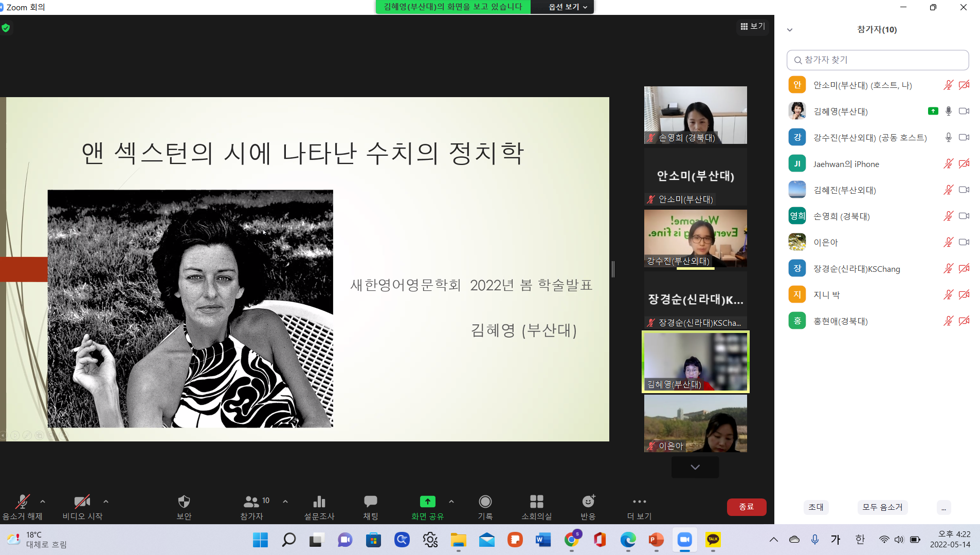Viewport: 980px width, 555px height.
Task: Open the Security shield options
Action: [184, 507]
